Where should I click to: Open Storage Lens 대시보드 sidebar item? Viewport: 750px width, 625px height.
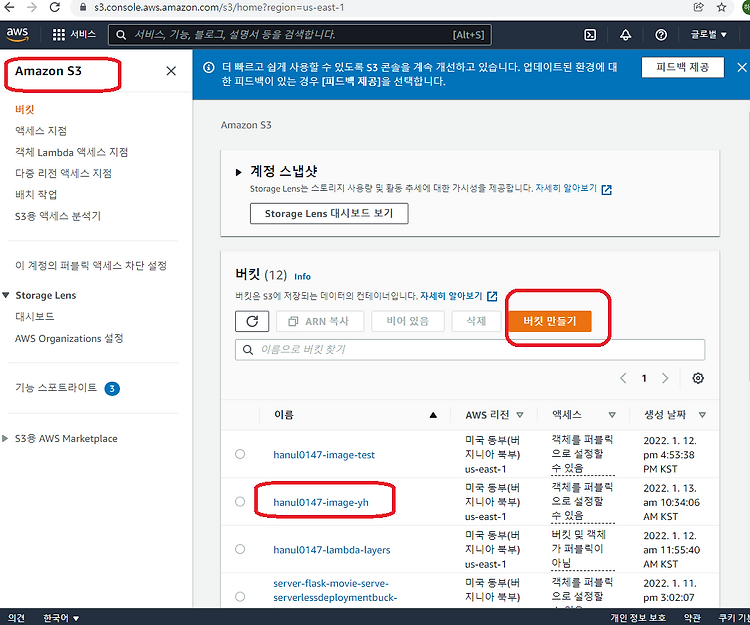tap(34, 317)
